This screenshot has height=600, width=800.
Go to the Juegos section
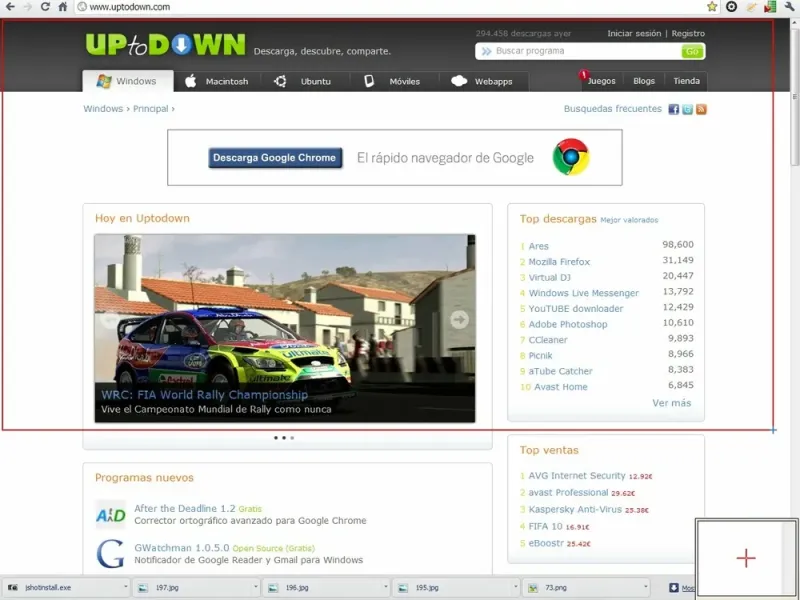(601, 81)
